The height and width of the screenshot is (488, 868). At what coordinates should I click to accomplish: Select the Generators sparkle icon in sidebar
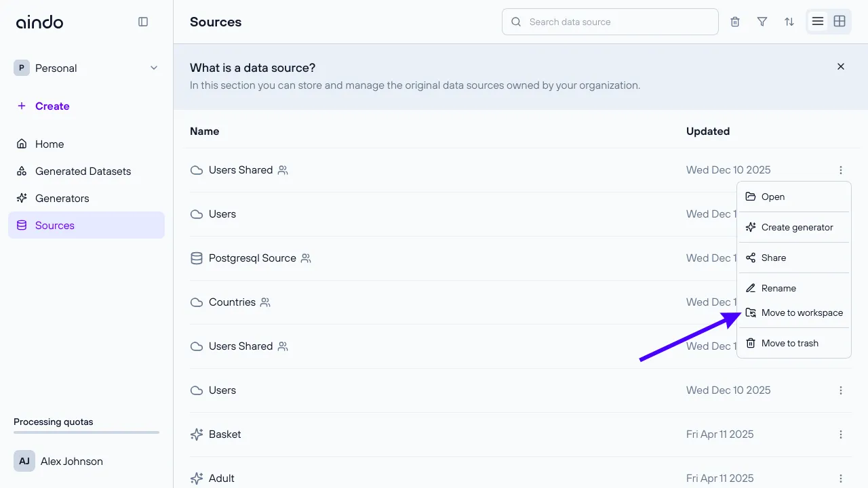pyautogui.click(x=21, y=198)
